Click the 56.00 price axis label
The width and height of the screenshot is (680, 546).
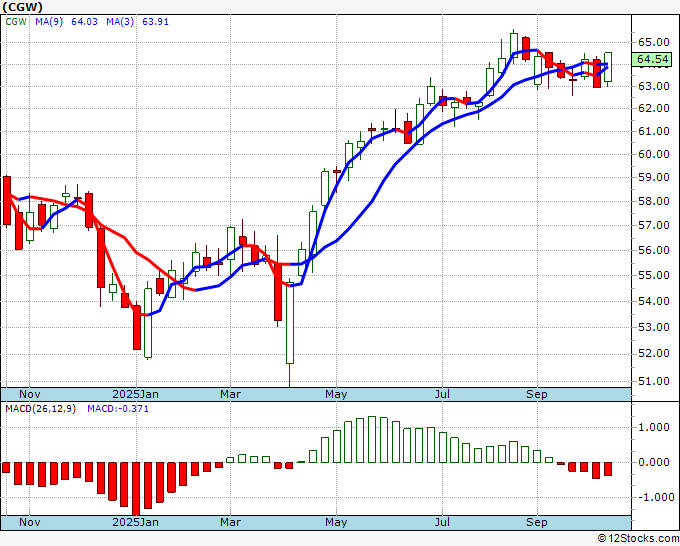tap(653, 250)
